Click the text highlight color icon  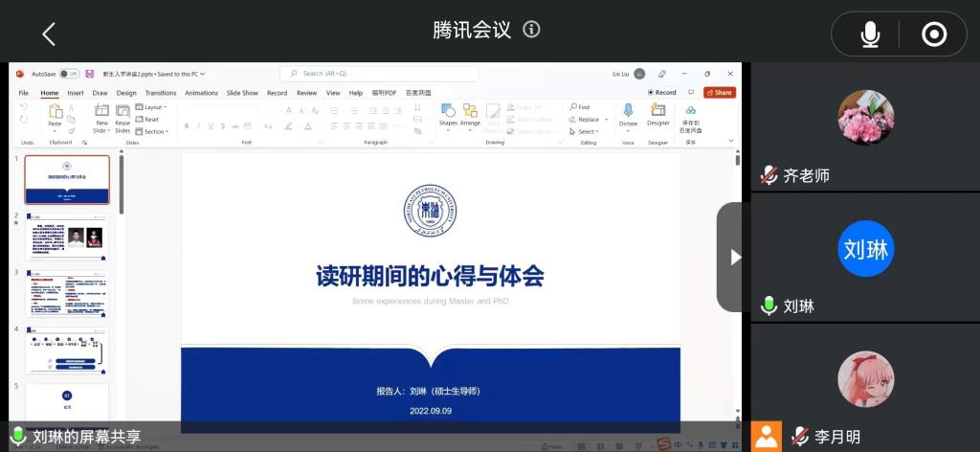coord(288,126)
